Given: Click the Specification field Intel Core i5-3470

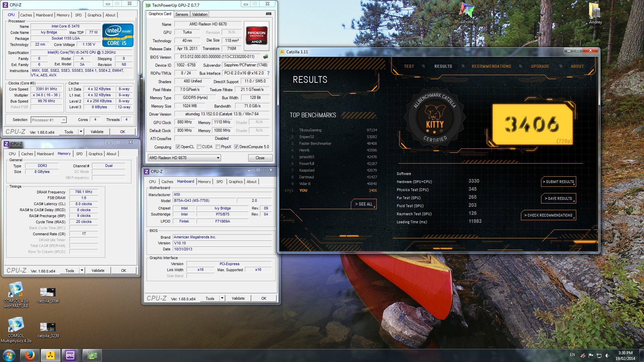Looking at the screenshot, I should tap(82, 53).
